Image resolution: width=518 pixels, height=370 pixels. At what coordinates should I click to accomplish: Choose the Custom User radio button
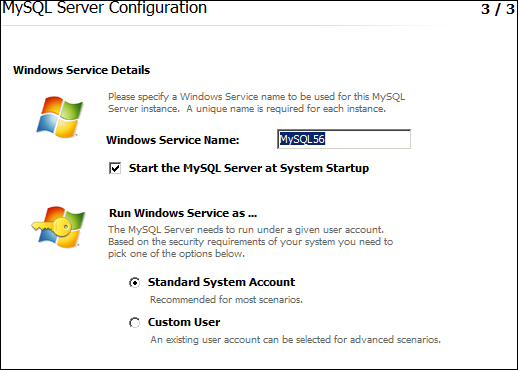134,322
